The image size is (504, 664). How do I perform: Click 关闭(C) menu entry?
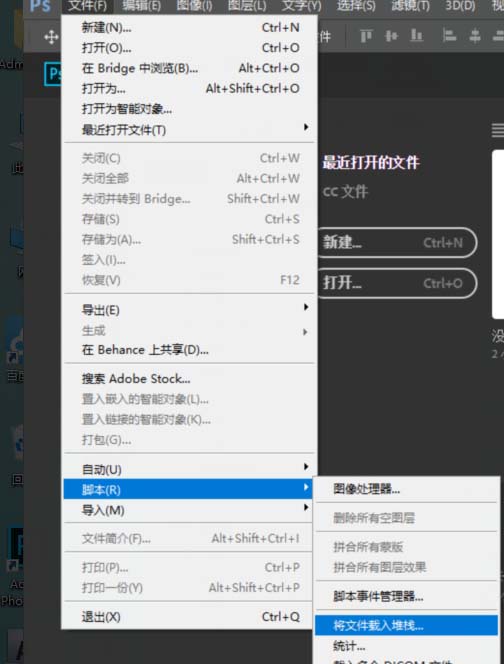pyautogui.click(x=190, y=158)
